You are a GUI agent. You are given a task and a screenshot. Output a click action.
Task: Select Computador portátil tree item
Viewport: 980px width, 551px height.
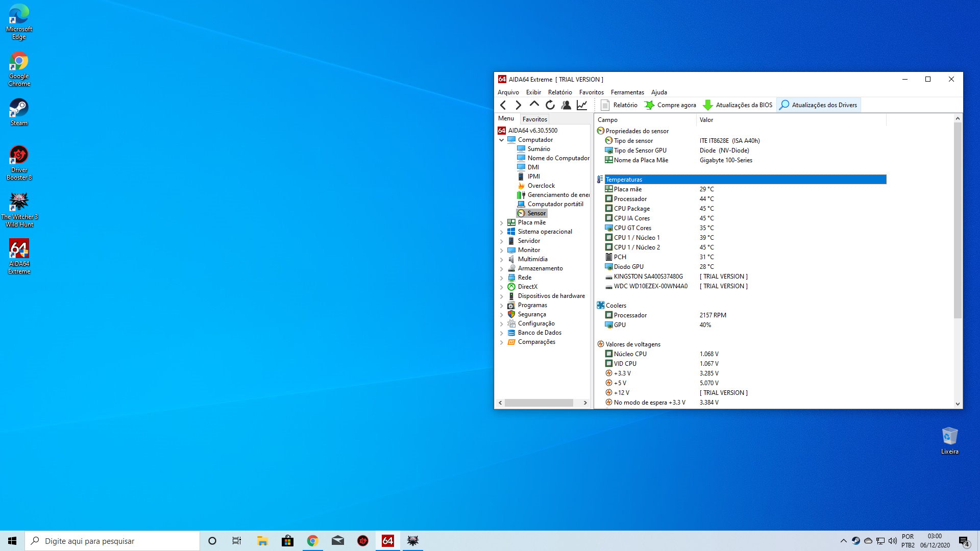point(555,204)
